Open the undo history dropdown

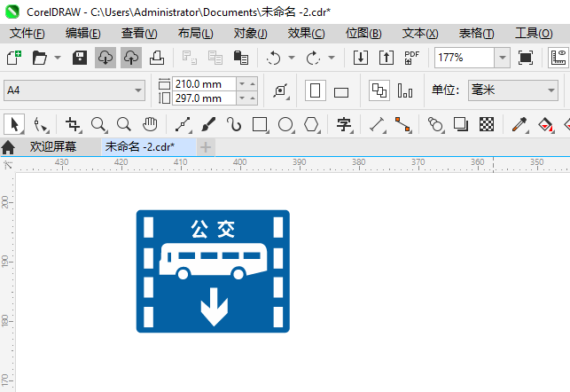pyautogui.click(x=292, y=58)
